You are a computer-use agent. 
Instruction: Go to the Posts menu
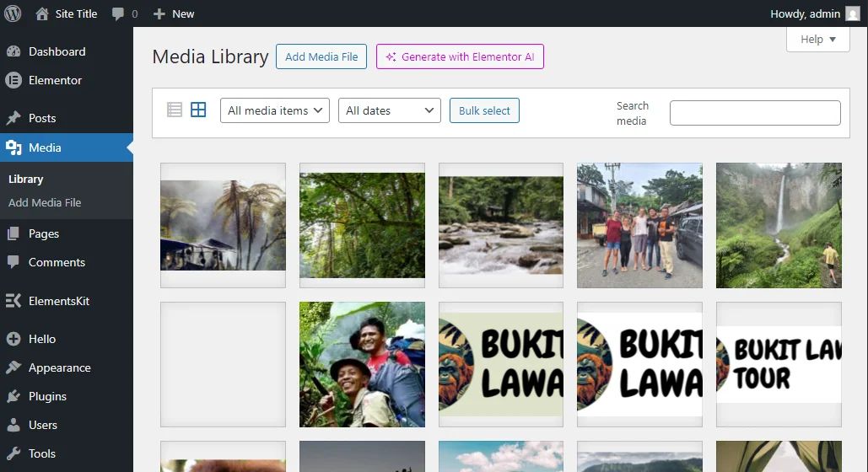point(42,118)
